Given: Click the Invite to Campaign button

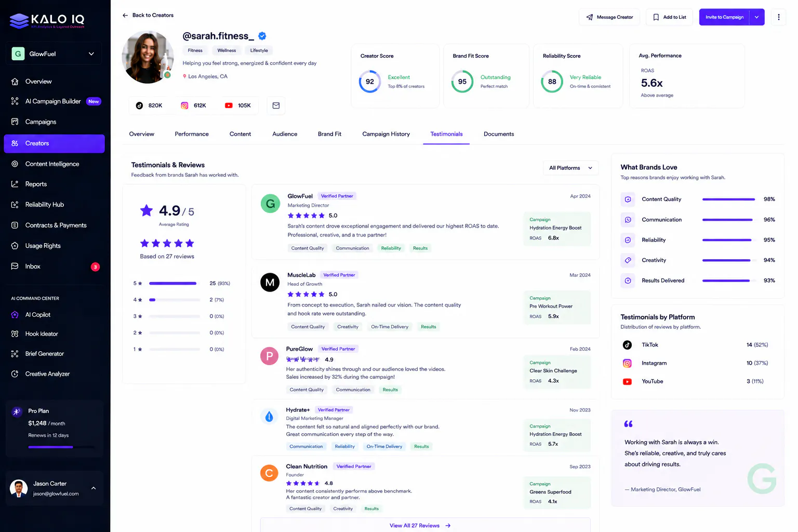Looking at the screenshot, I should tap(724, 17).
